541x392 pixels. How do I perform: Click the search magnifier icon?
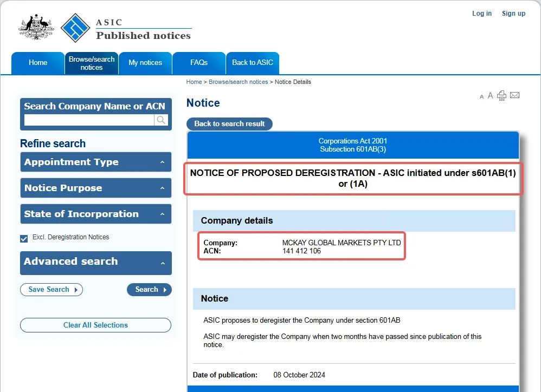pyautogui.click(x=161, y=120)
